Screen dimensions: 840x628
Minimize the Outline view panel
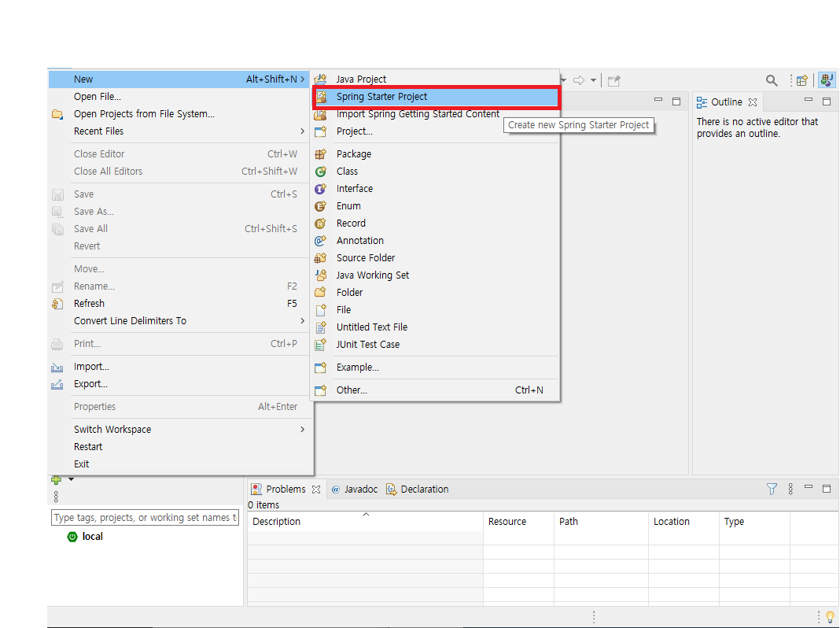pos(809,100)
